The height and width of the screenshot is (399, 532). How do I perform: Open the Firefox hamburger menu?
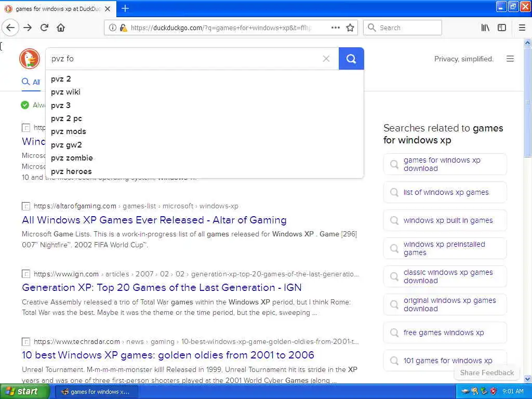[522, 28]
